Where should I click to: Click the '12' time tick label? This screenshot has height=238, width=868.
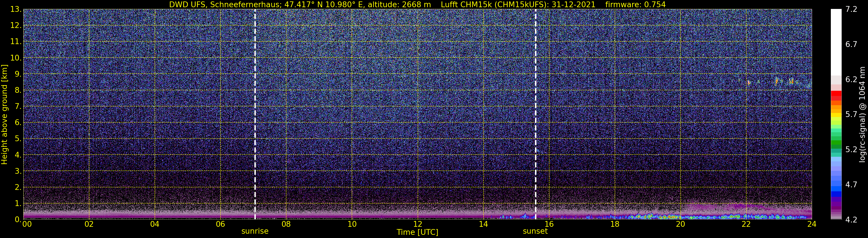[417, 224]
